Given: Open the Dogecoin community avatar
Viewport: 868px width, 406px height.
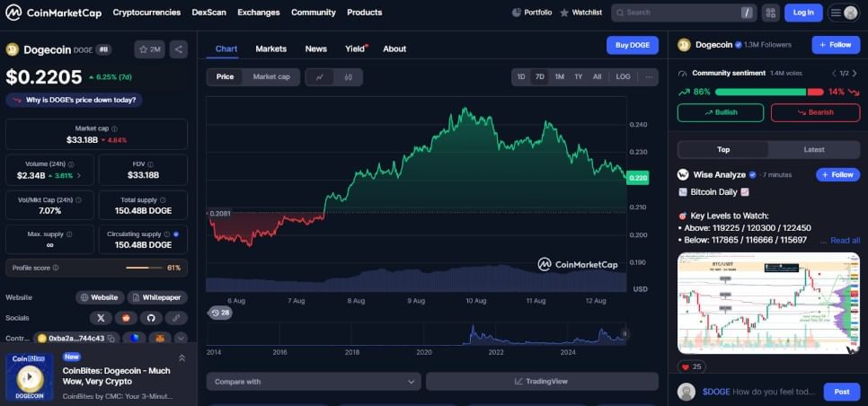Looking at the screenshot, I should click(684, 45).
